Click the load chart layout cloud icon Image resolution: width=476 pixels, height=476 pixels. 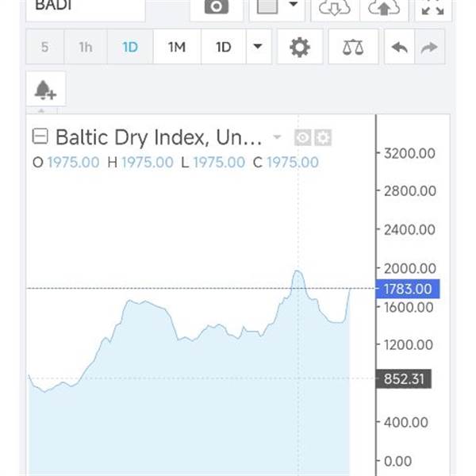coord(334,7)
